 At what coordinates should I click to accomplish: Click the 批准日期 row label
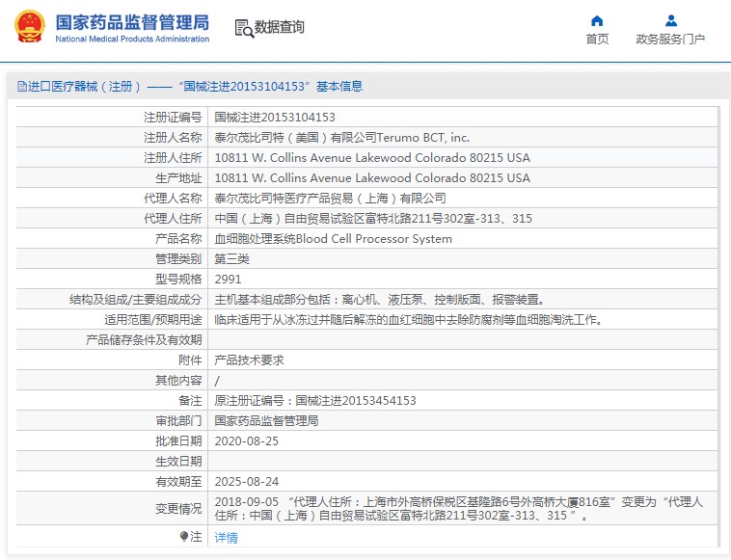tap(178, 441)
